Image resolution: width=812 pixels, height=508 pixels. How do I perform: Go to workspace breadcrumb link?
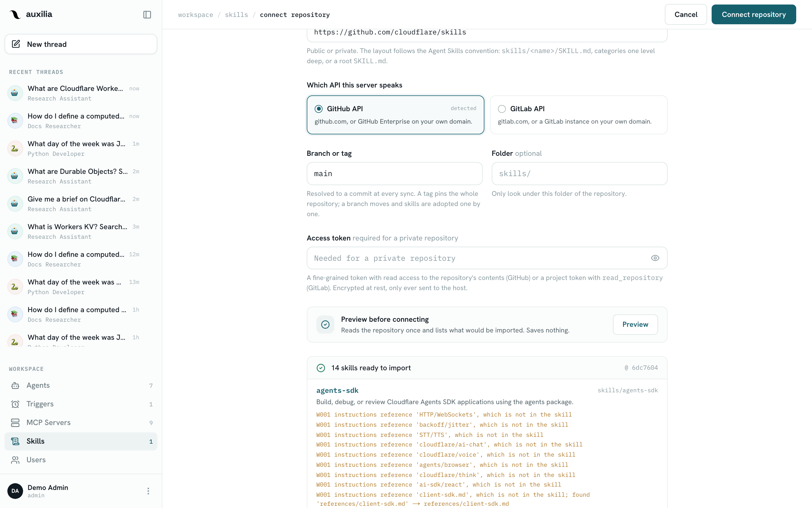195,15
